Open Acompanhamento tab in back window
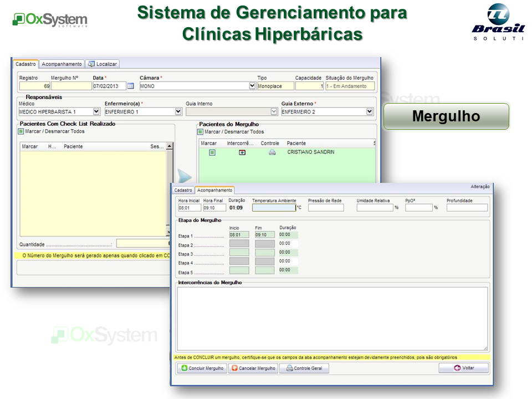Viewport: 532px width, 399px height. coord(62,64)
